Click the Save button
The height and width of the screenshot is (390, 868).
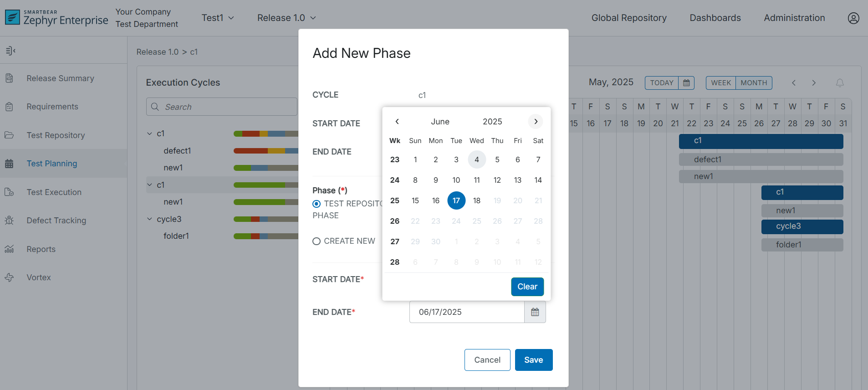[x=533, y=360]
